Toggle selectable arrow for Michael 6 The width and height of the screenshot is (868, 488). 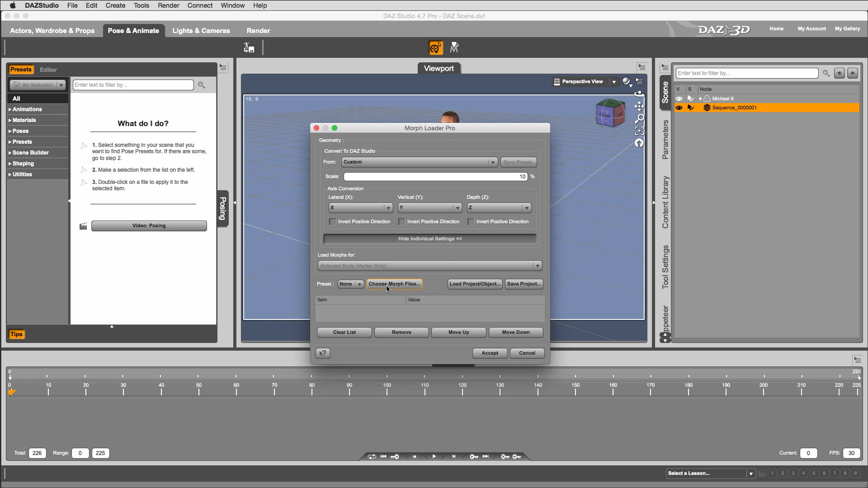click(x=691, y=99)
